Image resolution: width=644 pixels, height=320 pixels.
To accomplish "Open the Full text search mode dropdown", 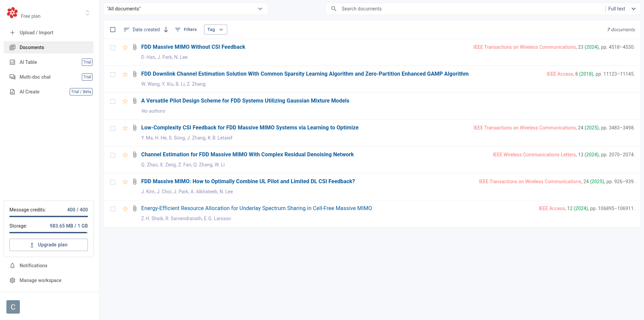I will [622, 9].
